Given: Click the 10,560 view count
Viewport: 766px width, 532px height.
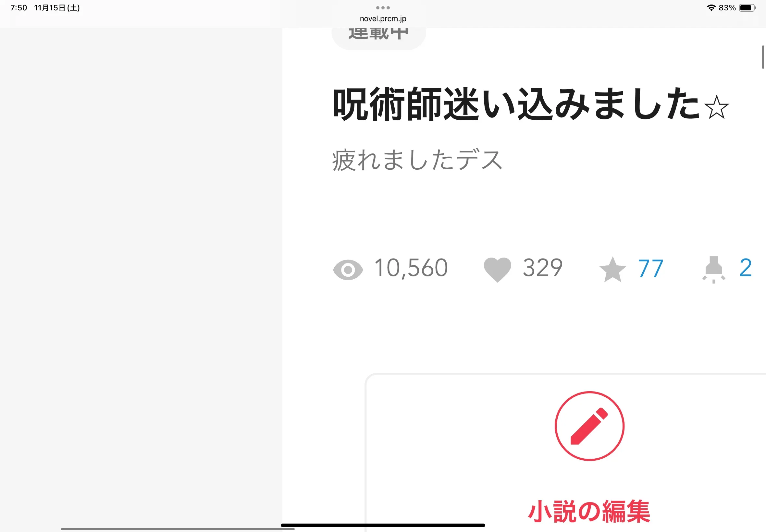Looking at the screenshot, I should [411, 268].
